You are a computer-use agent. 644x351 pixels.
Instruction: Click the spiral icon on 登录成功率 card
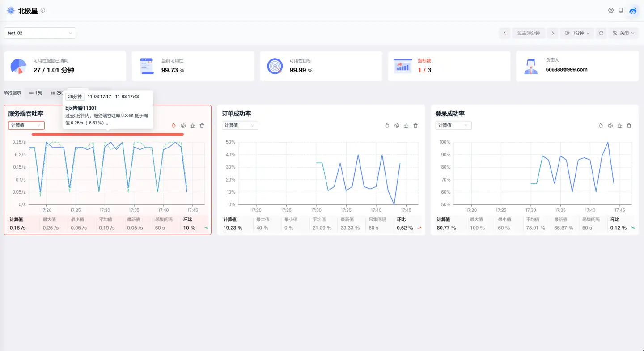tap(610, 126)
